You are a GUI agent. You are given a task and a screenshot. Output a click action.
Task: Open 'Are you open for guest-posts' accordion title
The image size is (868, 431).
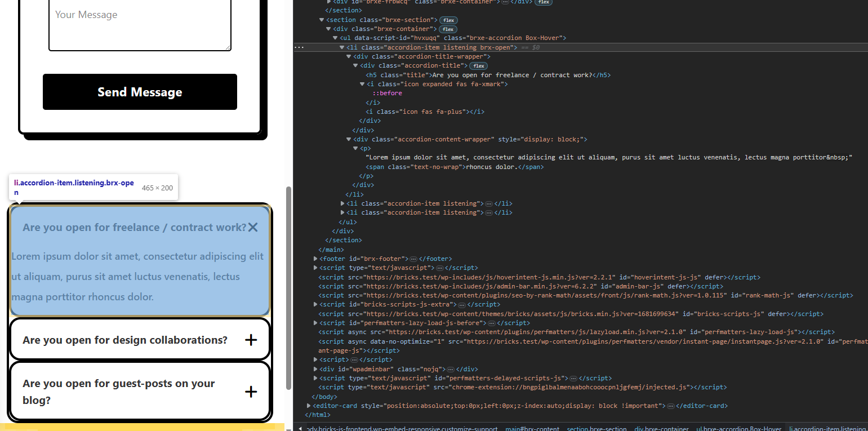coord(119,392)
